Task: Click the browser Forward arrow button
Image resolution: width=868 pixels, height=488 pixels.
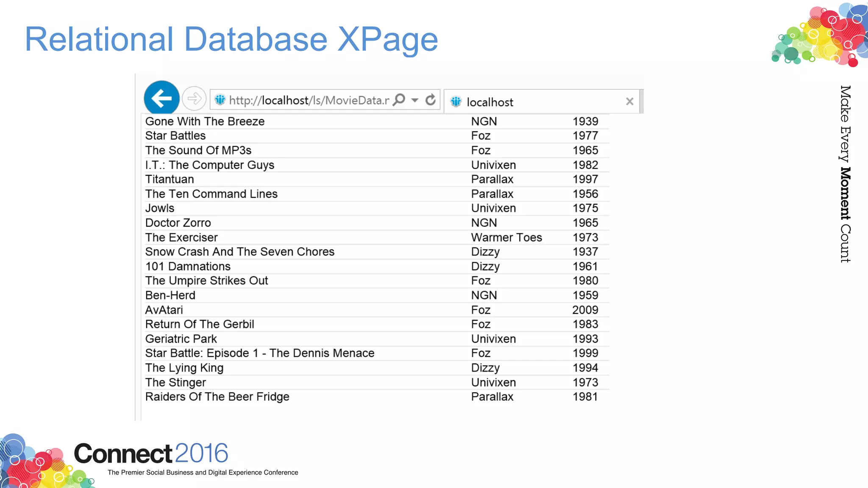Action: 194,99
